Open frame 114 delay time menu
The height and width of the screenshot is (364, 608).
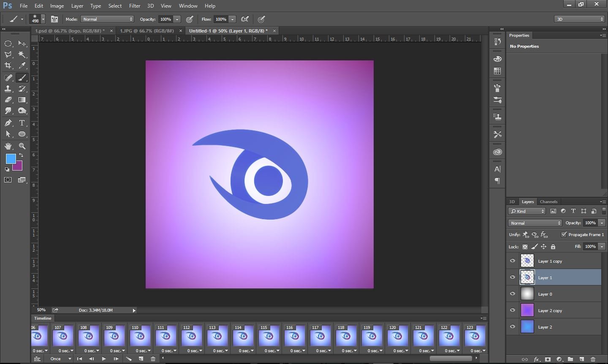coord(246,350)
